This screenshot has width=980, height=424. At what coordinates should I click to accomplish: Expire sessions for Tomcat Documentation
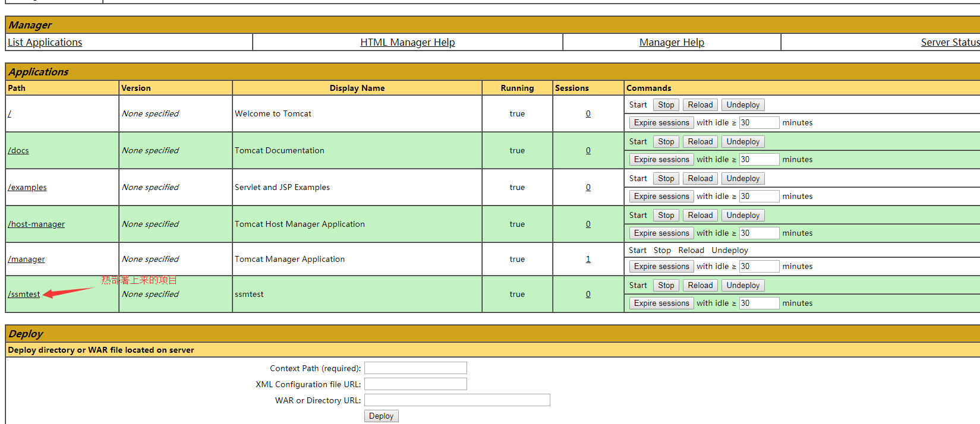tap(661, 159)
